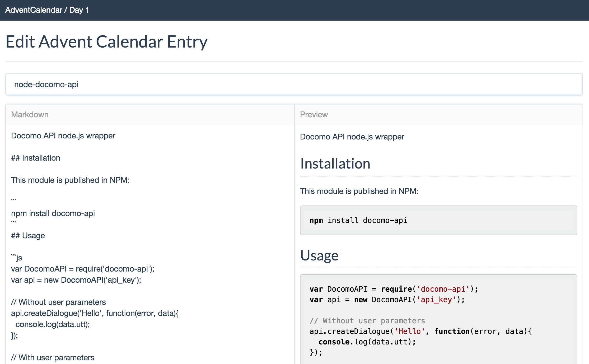
Task: Click 'Docomo API node.js wrapper' in markdown editor
Action: pyautogui.click(x=63, y=136)
